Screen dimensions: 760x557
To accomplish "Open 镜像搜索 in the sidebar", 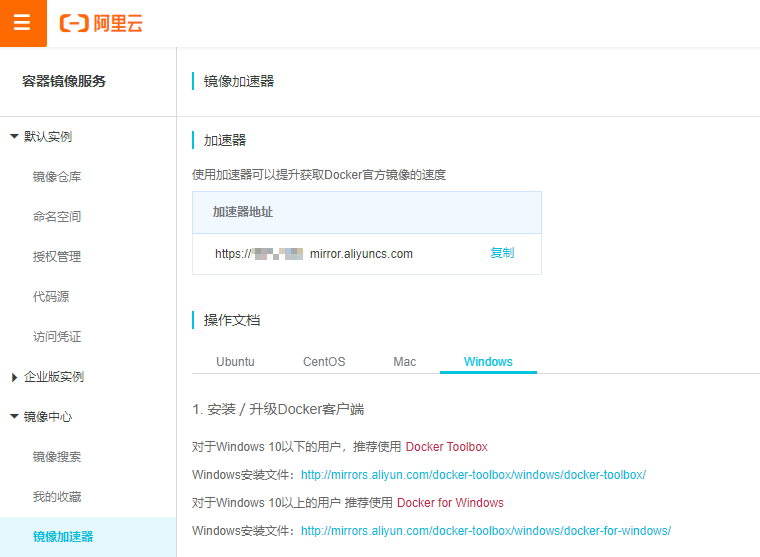I will click(57, 457).
